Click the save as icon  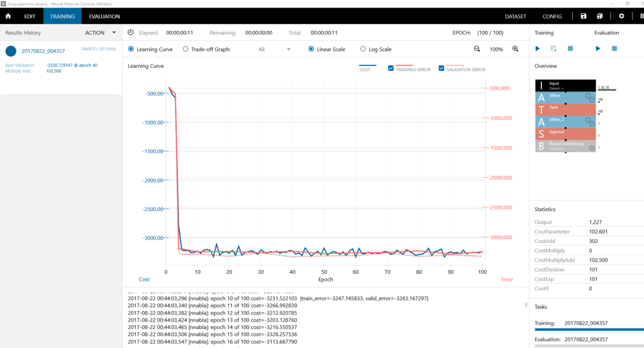click(599, 16)
